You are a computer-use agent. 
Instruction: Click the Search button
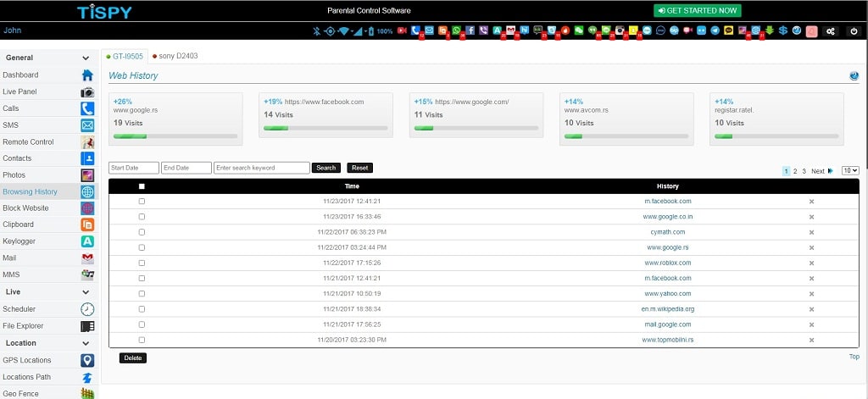tap(326, 168)
